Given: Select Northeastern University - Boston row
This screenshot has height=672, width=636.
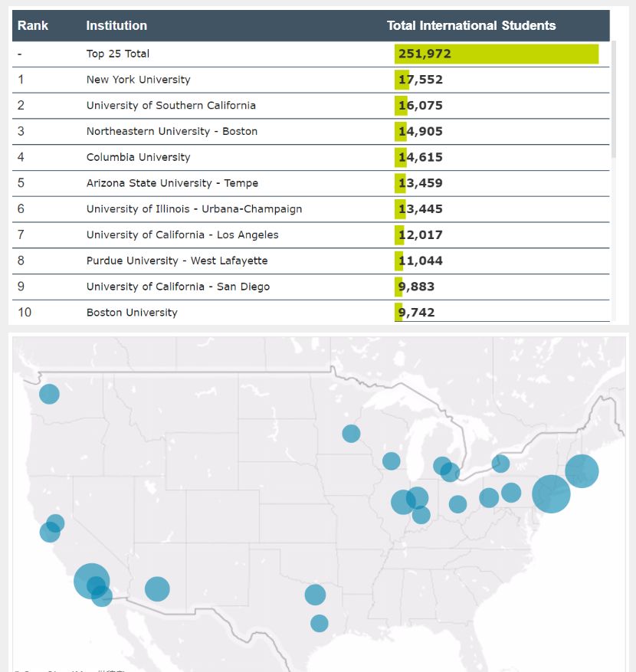Looking at the screenshot, I should point(310,132).
